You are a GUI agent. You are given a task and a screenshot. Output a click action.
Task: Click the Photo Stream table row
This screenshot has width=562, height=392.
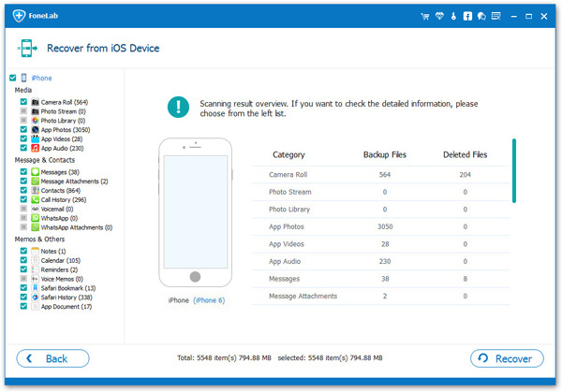click(380, 192)
